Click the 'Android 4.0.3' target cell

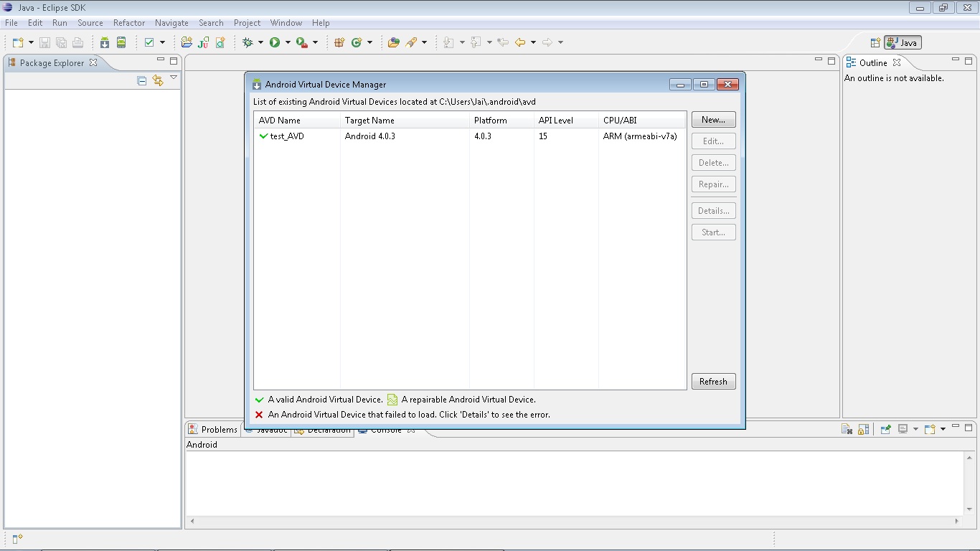(x=370, y=136)
